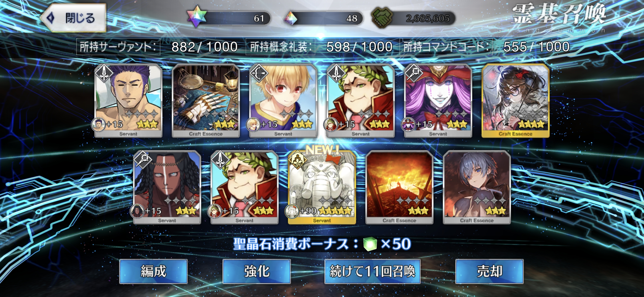Tap the Saber class sword icon on purple-haired servant

coord(104,73)
